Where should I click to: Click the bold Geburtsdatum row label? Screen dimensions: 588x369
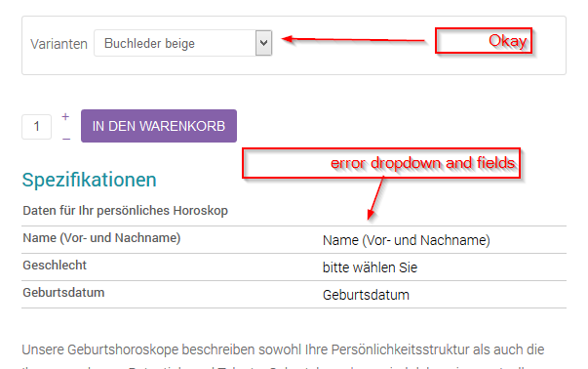63,293
